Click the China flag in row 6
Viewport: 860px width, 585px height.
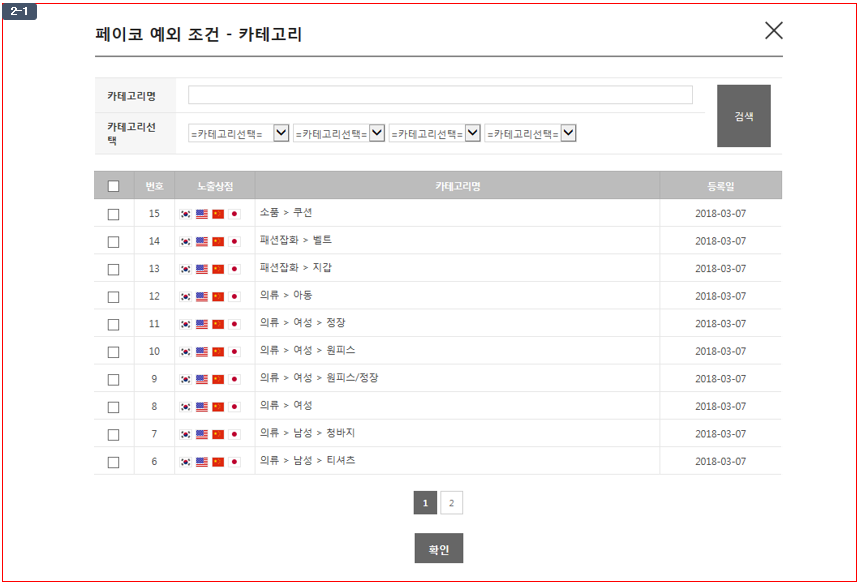pyautogui.click(x=218, y=462)
